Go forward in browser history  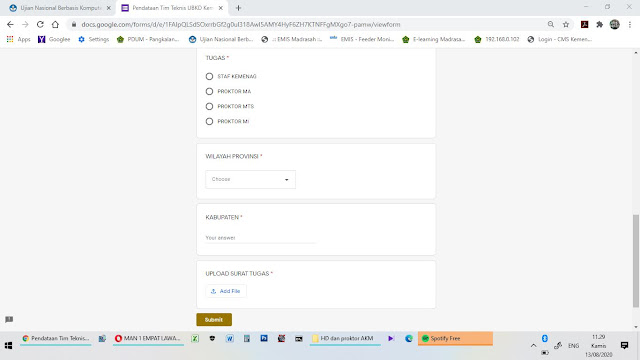point(25,24)
